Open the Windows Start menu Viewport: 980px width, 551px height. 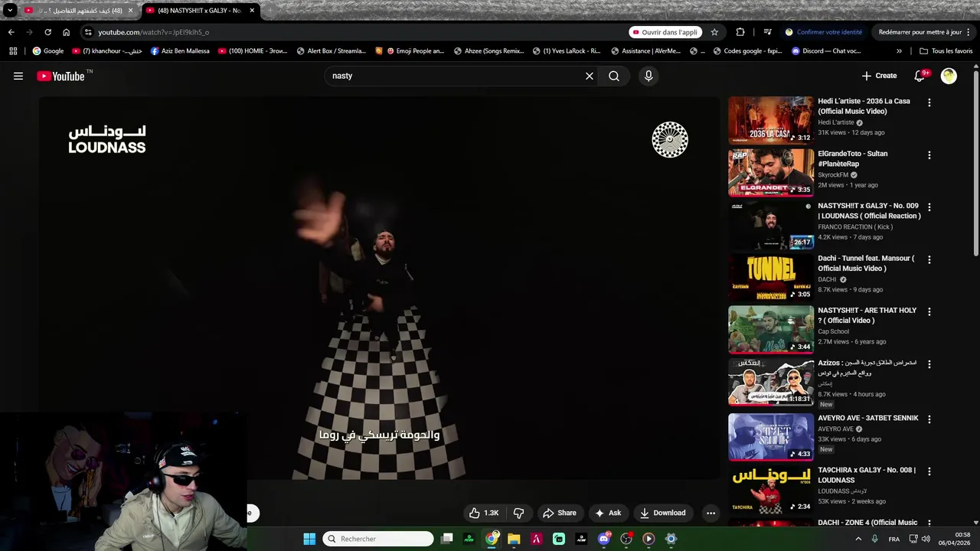pyautogui.click(x=309, y=539)
